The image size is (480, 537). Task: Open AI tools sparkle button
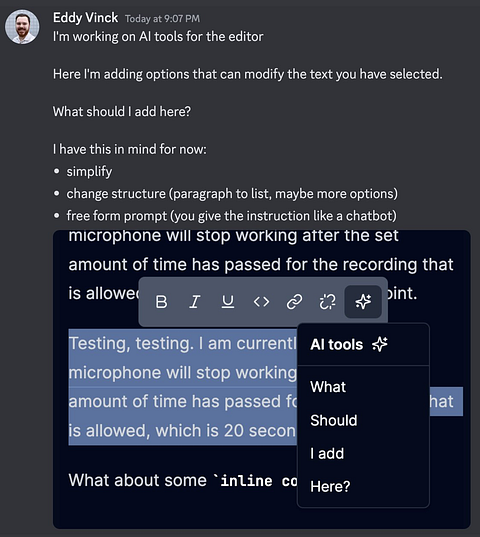pyautogui.click(x=363, y=302)
